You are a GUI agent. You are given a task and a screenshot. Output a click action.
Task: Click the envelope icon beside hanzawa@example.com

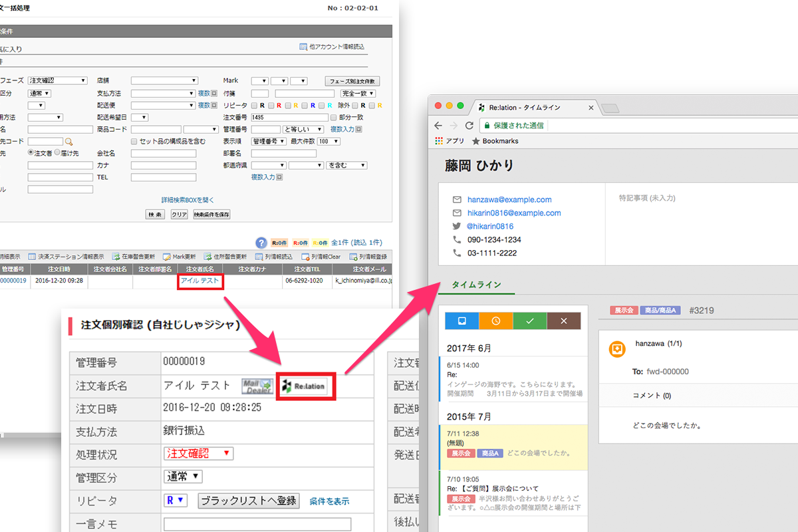(x=457, y=199)
